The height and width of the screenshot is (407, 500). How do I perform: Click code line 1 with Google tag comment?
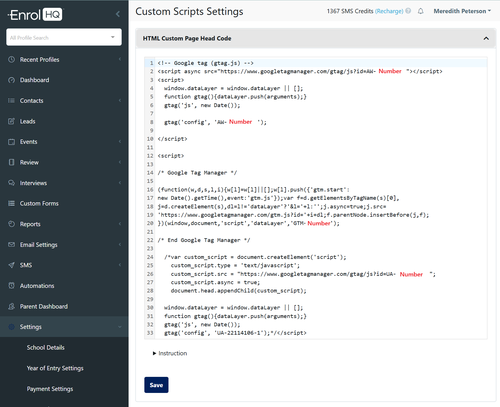tap(205, 63)
